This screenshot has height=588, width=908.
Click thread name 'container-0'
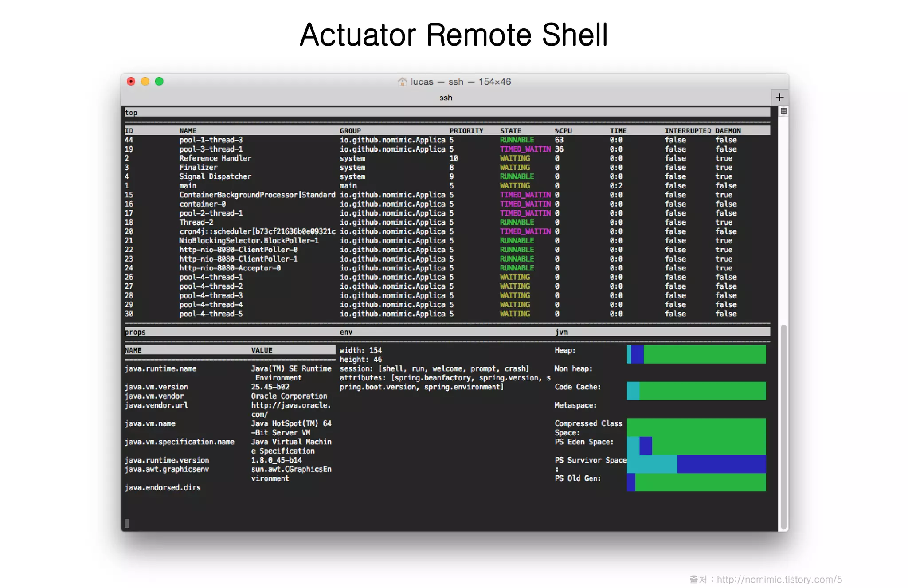point(203,204)
